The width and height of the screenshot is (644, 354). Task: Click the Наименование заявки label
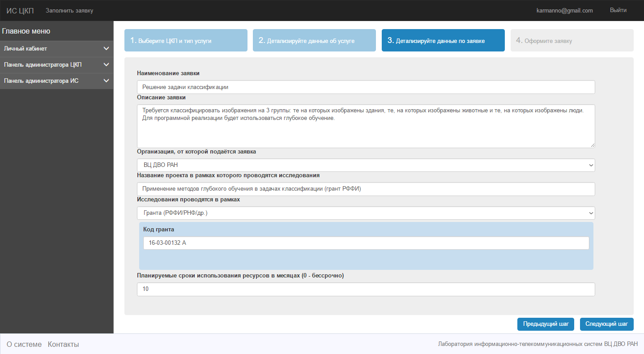click(x=168, y=73)
